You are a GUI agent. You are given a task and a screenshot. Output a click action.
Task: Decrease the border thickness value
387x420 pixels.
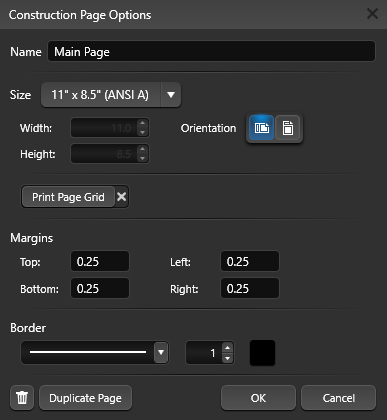pos(227,358)
